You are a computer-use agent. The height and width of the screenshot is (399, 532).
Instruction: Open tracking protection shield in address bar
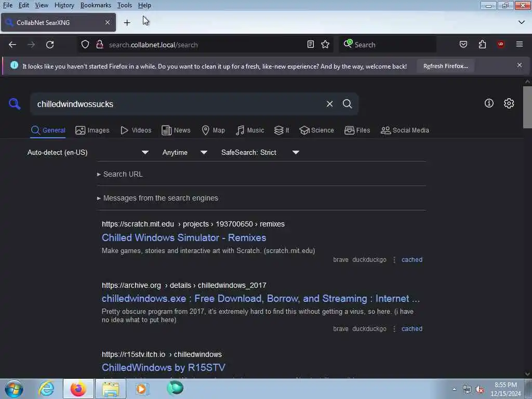click(x=85, y=45)
